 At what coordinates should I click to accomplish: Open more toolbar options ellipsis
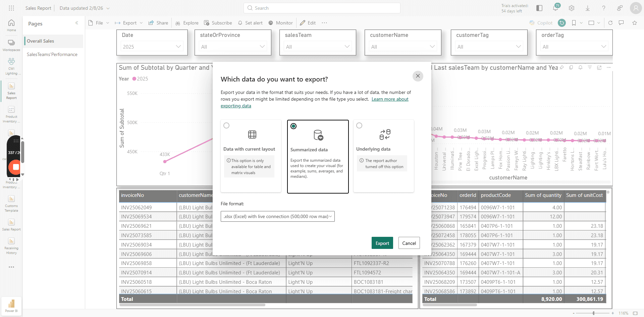324,23
